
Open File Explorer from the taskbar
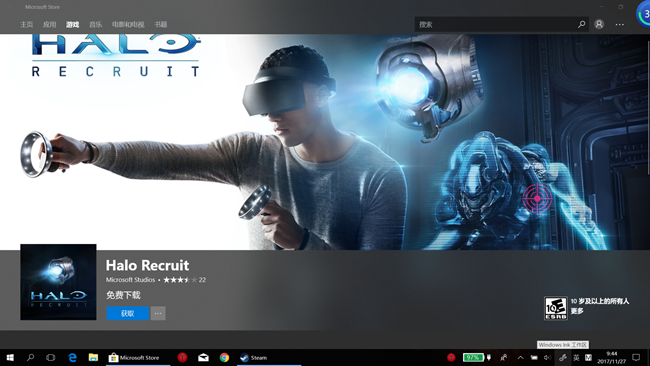pyautogui.click(x=93, y=357)
